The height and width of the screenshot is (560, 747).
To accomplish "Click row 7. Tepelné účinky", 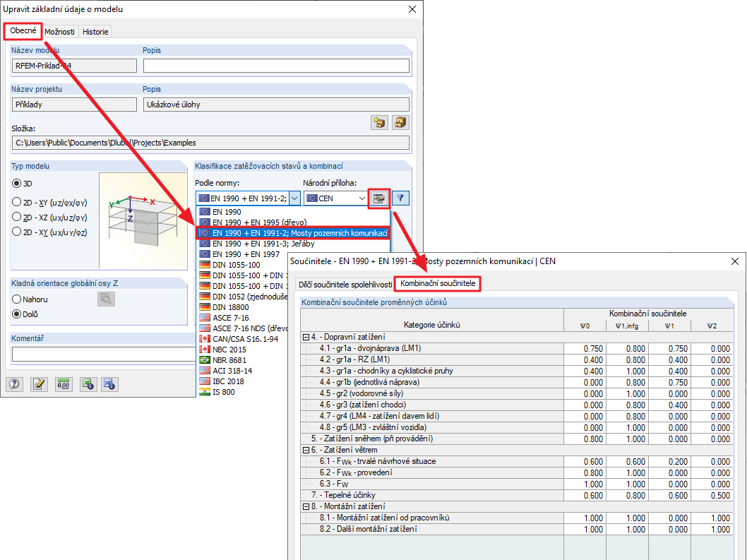I will point(517,495).
